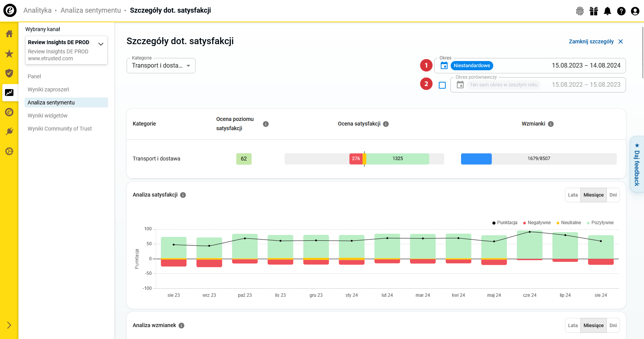
Task: Open the settings gear sidebar icon
Action: click(x=9, y=151)
